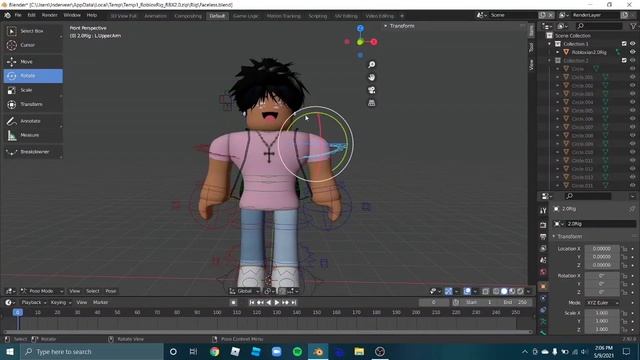Switch perspective/orthographic grid icon
The height and width of the screenshot is (360, 640).
pos(371,103)
